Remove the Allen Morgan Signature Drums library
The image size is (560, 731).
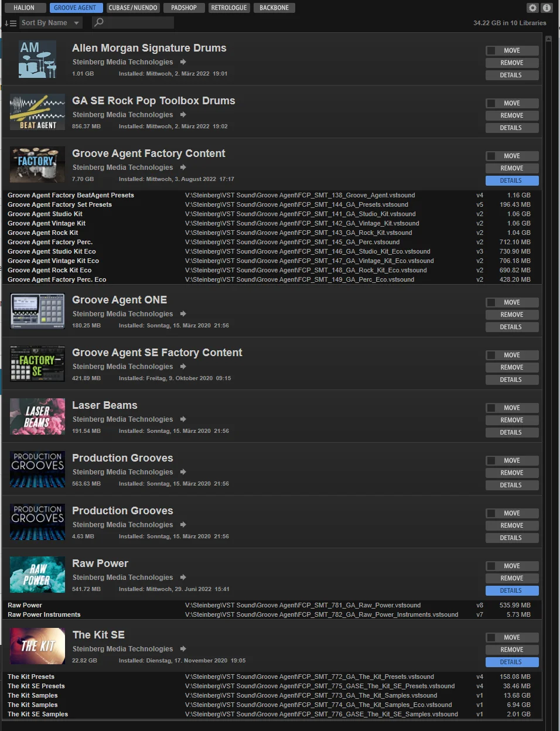point(512,63)
